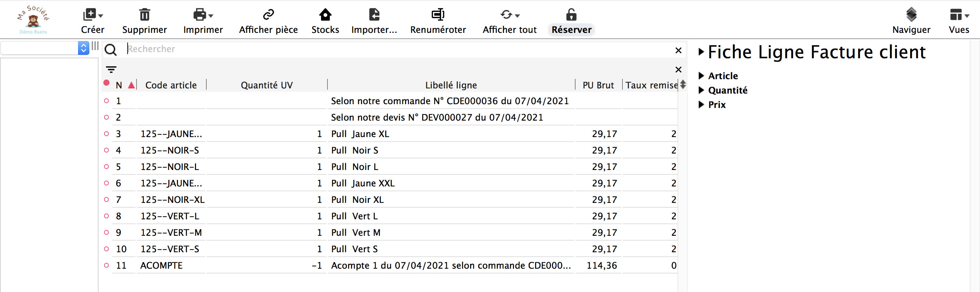This screenshot has width=980, height=292.
Task: Sort by Taux remise column header
Action: (651, 85)
